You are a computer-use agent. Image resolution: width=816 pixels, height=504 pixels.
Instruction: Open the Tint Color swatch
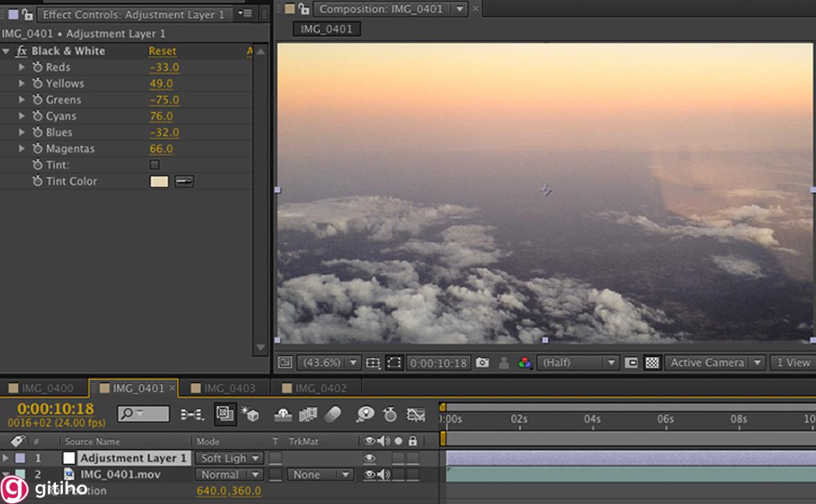pos(159,181)
